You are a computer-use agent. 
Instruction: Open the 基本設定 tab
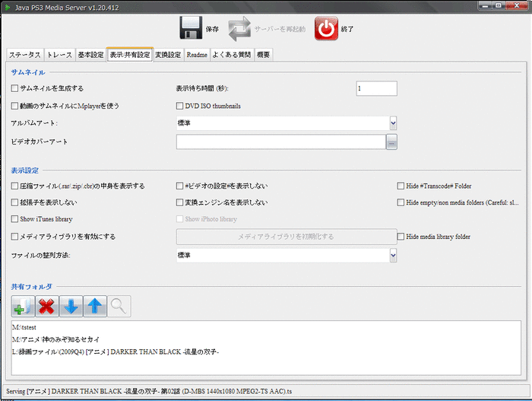click(x=91, y=55)
